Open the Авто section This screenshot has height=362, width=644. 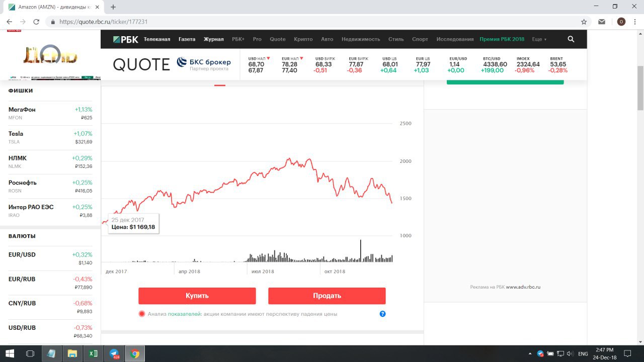pos(327,39)
